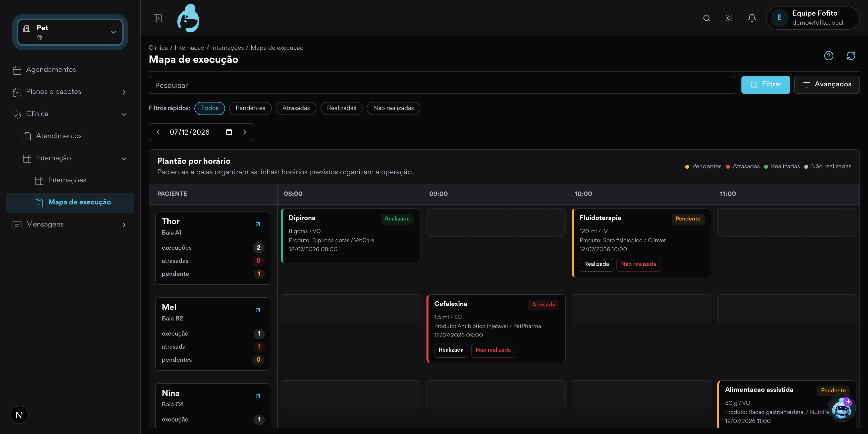Click the user avatar letter E

[779, 18]
